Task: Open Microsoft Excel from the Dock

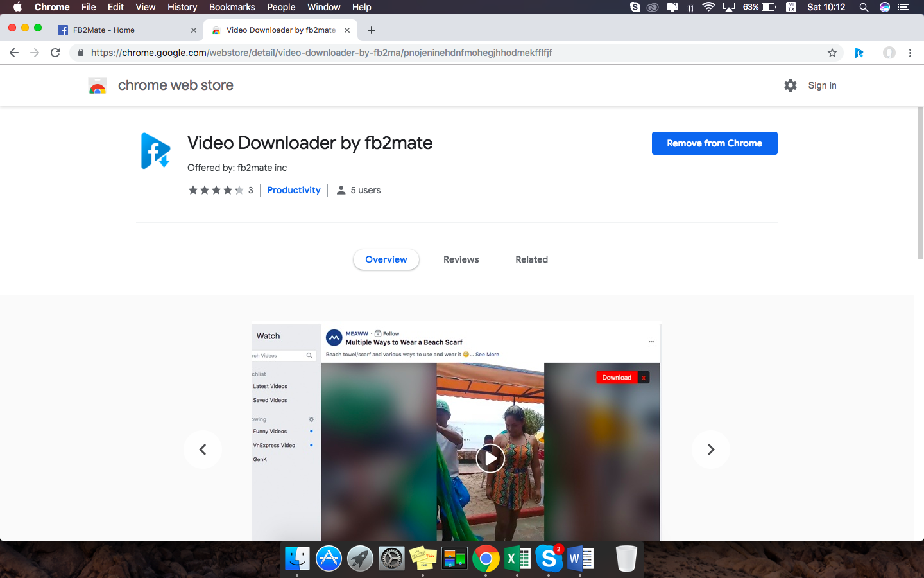Action: 517,559
